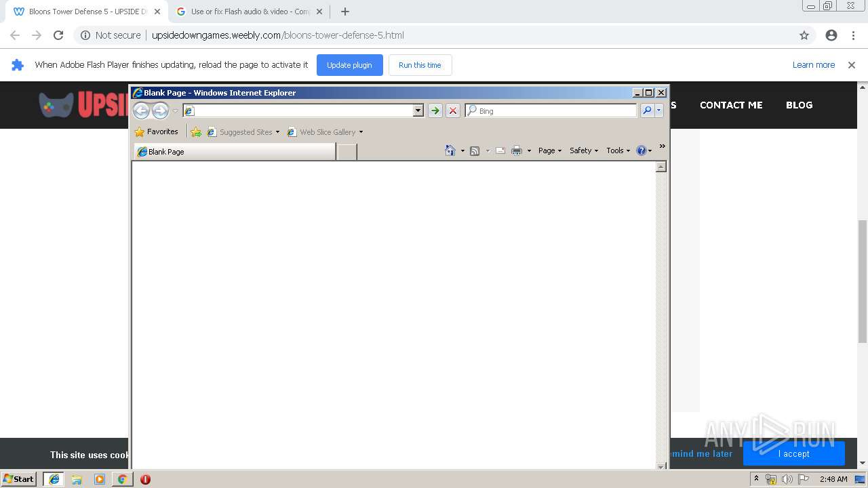Open Web Slice Gallery dropdown

[x=325, y=132]
